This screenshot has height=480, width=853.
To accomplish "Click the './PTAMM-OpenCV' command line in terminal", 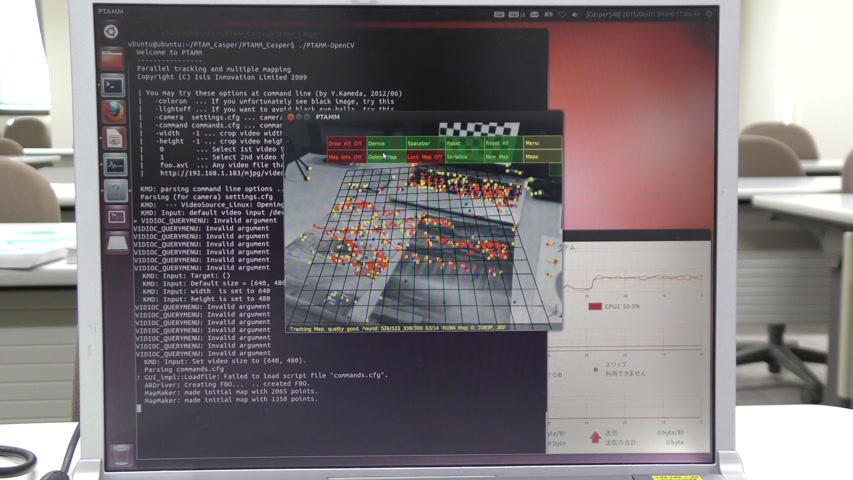I will [x=241, y=45].
